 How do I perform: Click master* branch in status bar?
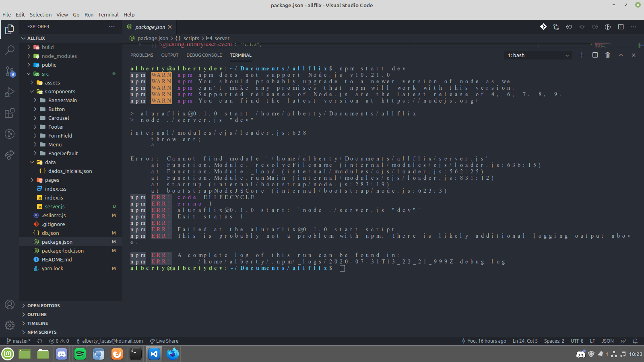[19, 341]
